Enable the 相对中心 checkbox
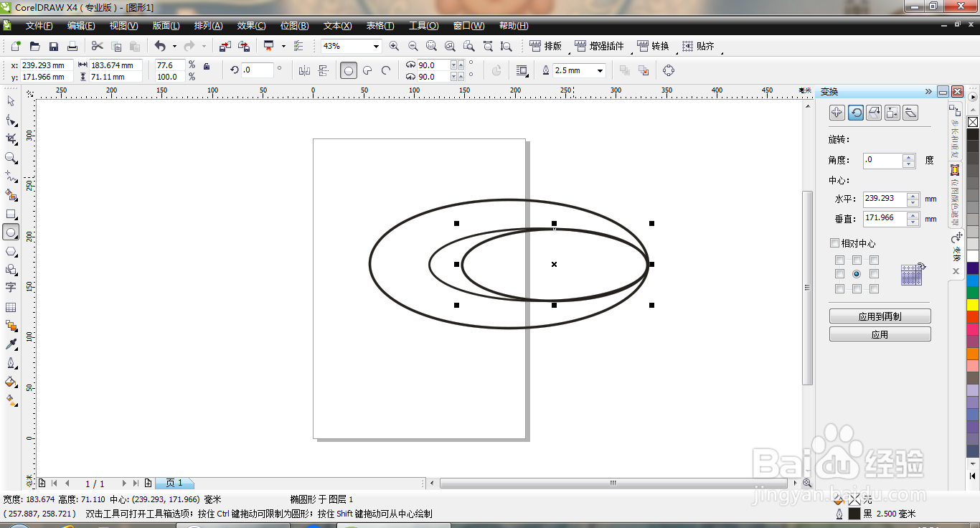The height and width of the screenshot is (528, 980). click(x=834, y=243)
